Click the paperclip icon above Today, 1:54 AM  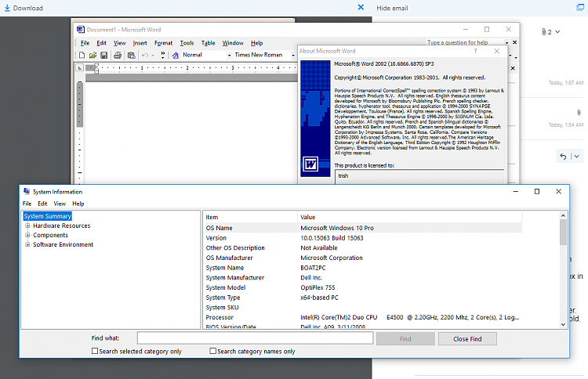(579, 112)
